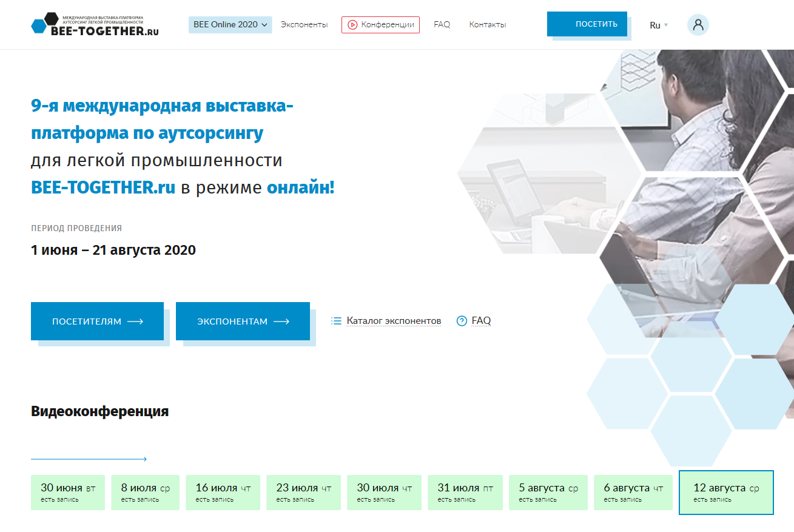Select the 30 июня videoconference date
Image resolution: width=794 pixels, height=532 pixels.
68,492
